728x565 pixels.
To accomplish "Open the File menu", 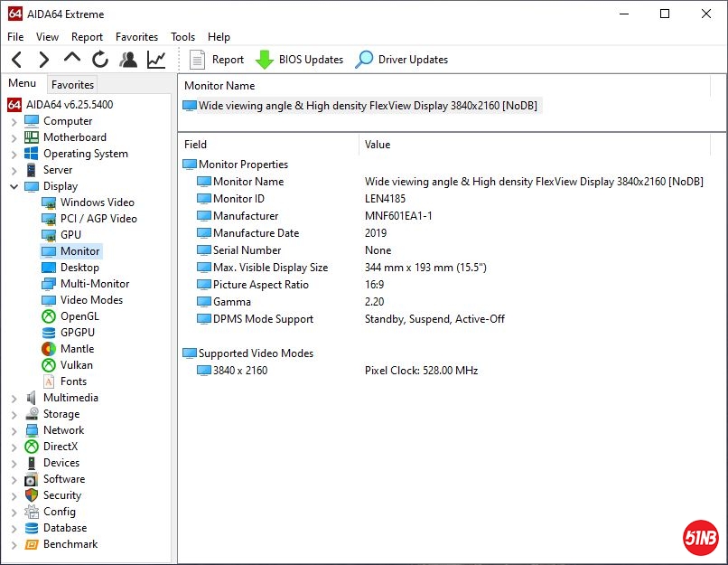I will tap(15, 37).
